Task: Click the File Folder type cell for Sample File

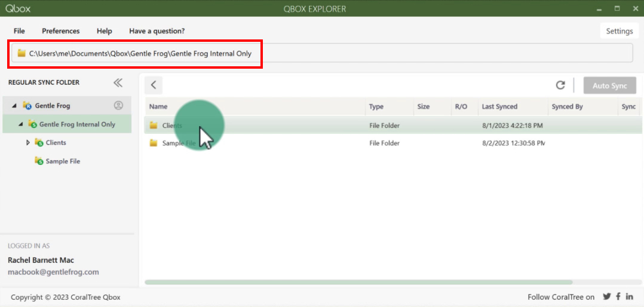Action: tap(385, 143)
